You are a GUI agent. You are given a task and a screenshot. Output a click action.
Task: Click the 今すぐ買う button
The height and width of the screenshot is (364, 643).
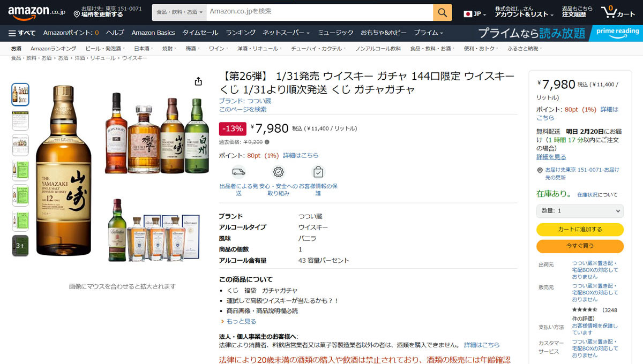[x=580, y=246]
